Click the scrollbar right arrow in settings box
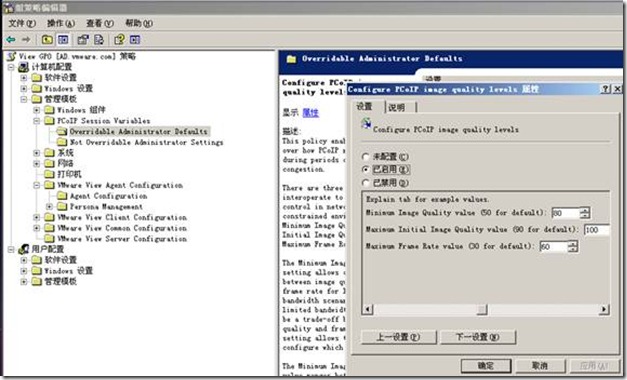This screenshot has width=627, height=380. 604,309
